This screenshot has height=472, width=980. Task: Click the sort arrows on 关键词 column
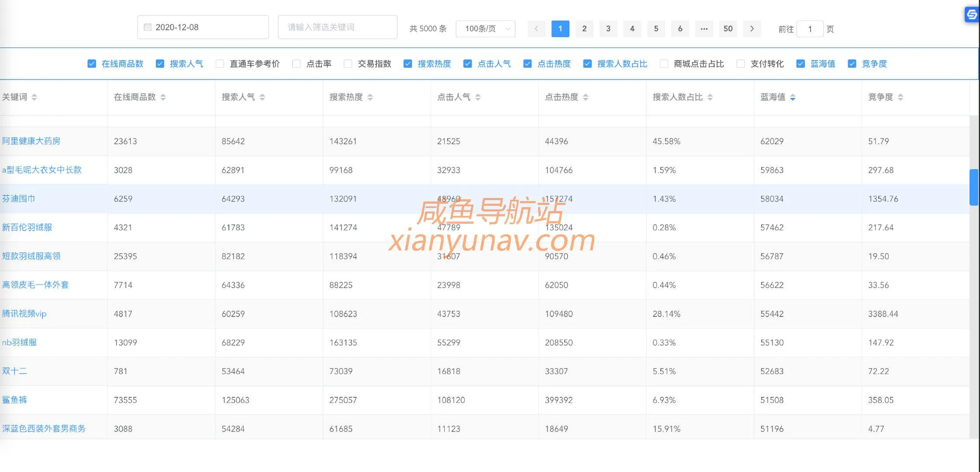pos(34,97)
